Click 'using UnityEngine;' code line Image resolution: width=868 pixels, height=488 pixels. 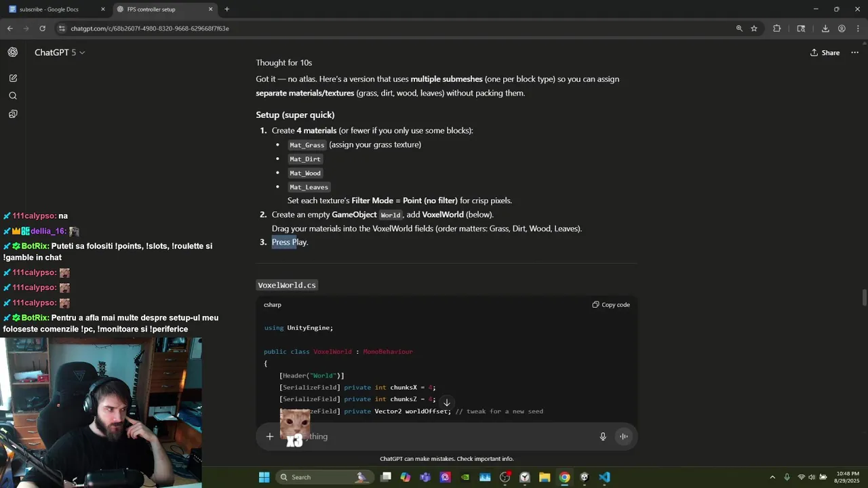(x=298, y=328)
